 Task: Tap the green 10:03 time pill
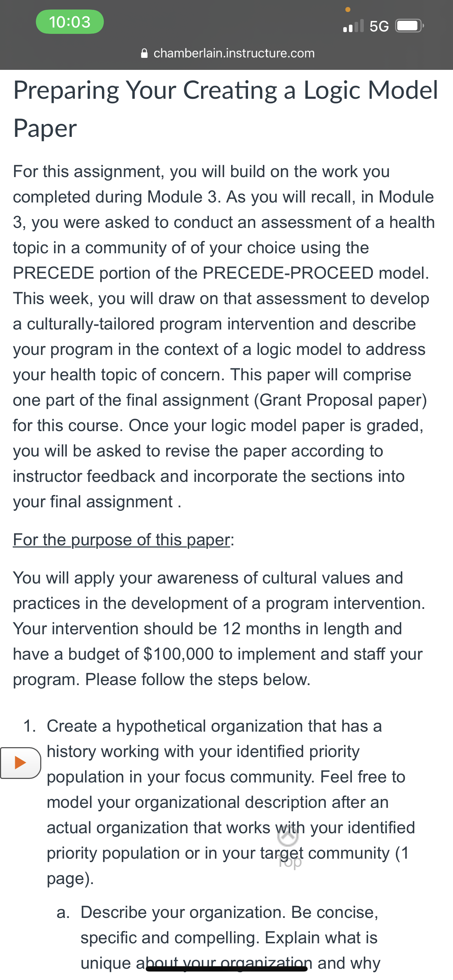(70, 22)
